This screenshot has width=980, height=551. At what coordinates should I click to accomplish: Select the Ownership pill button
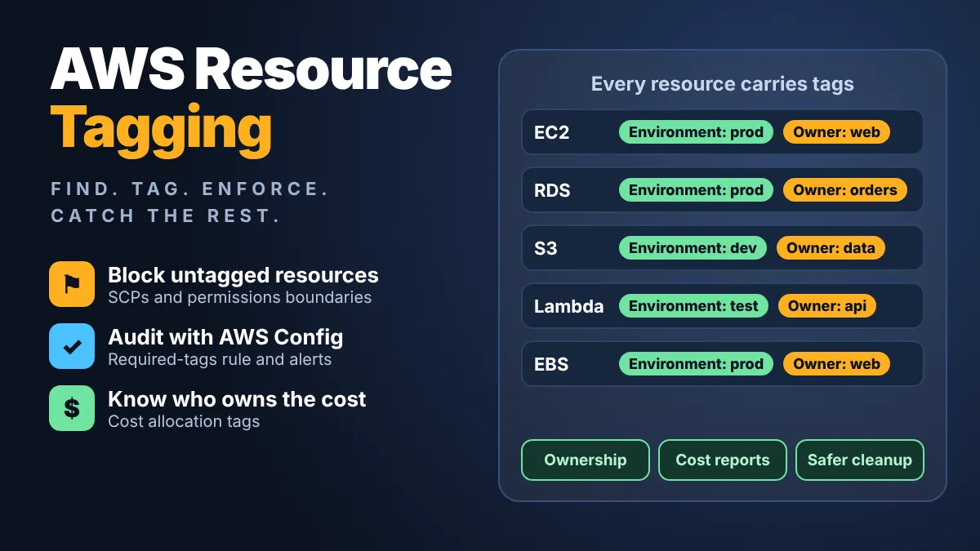(586, 460)
